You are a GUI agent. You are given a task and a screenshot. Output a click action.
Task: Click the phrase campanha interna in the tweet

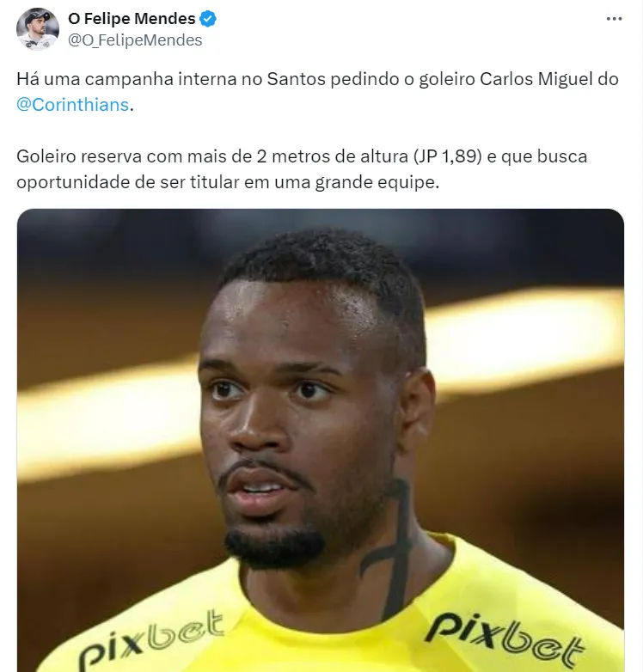(161, 79)
